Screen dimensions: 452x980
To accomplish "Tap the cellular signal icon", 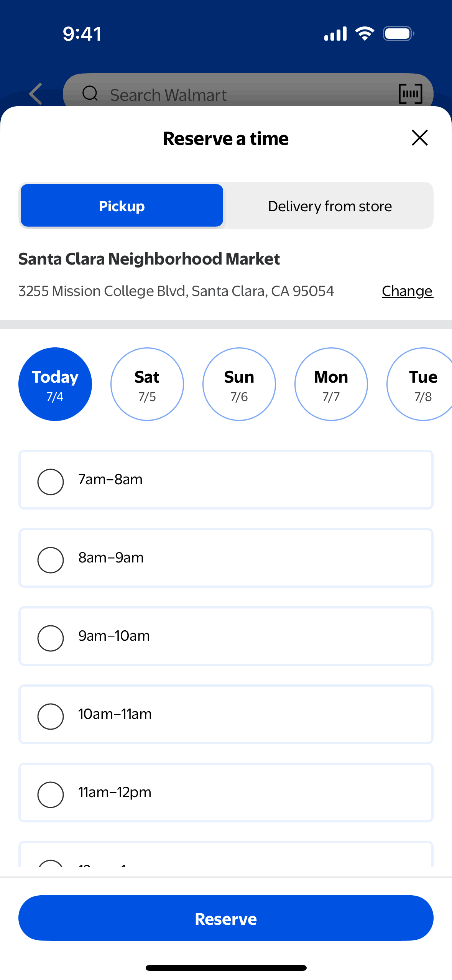I will pos(335,34).
